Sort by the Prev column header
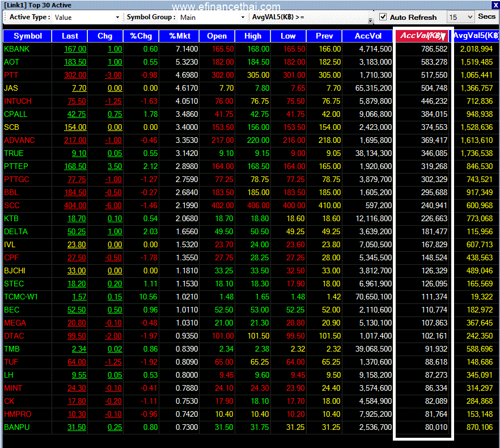 click(x=324, y=36)
